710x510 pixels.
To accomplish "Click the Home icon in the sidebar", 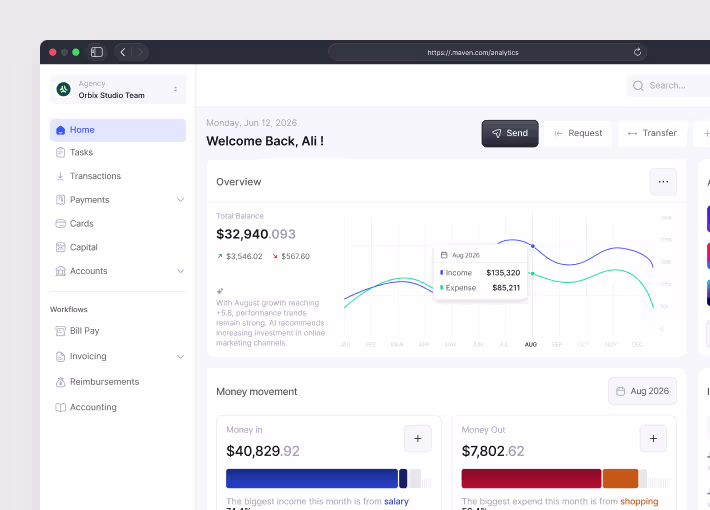I will pyautogui.click(x=60, y=130).
